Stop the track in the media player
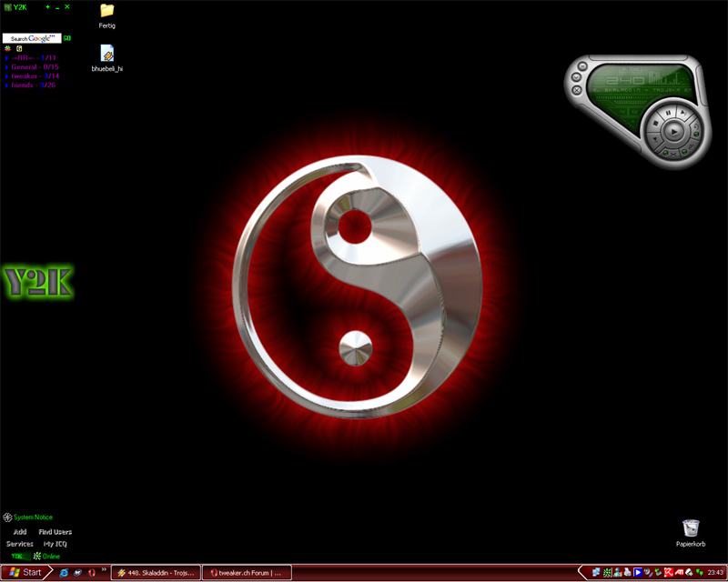The width and height of the screenshot is (728, 582). (655, 123)
